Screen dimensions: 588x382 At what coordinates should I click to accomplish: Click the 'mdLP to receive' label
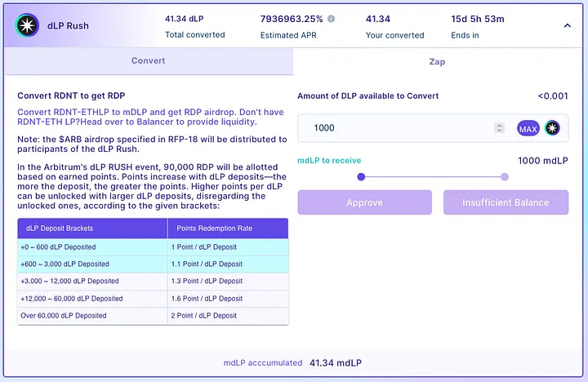click(329, 161)
